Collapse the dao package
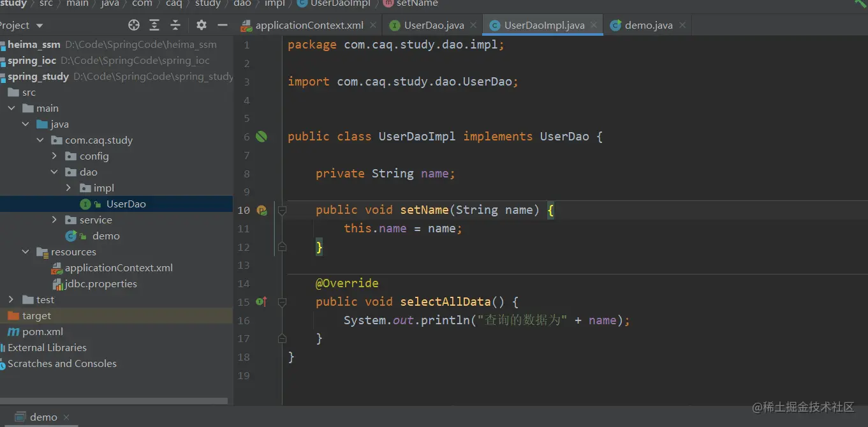Screen dimensions: 868x427 pyautogui.click(x=55, y=172)
